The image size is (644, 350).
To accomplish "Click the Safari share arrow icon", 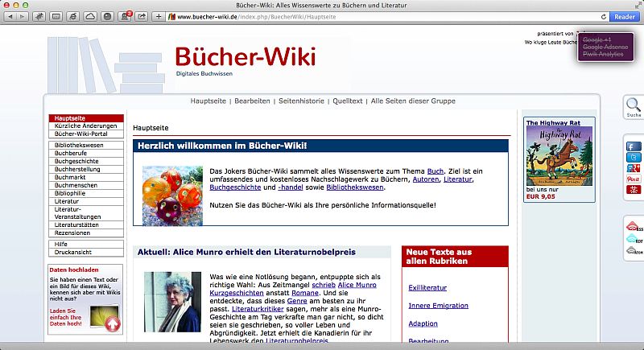I will click(x=142, y=16).
